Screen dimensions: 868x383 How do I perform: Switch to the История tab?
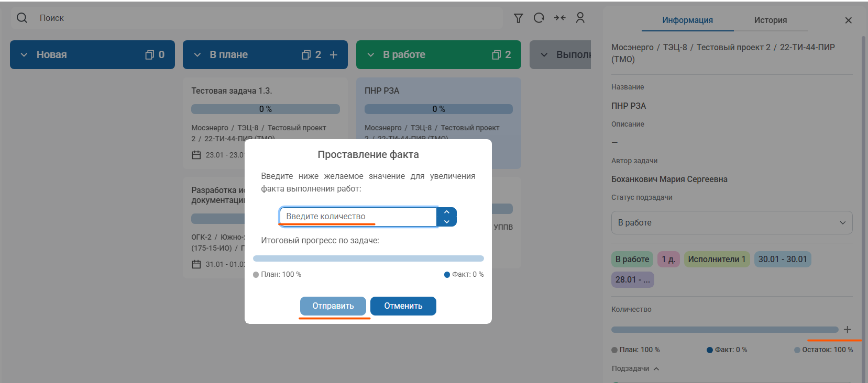point(770,20)
